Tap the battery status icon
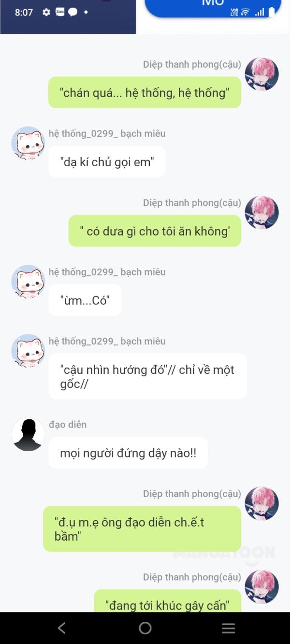 (272, 12)
